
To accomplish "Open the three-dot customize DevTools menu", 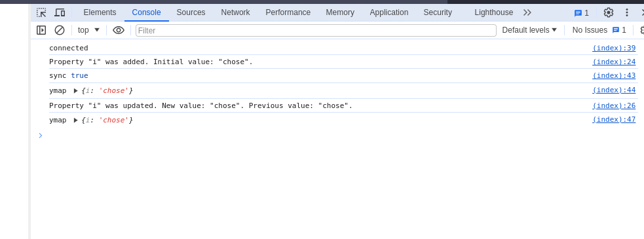I will click(x=627, y=12).
